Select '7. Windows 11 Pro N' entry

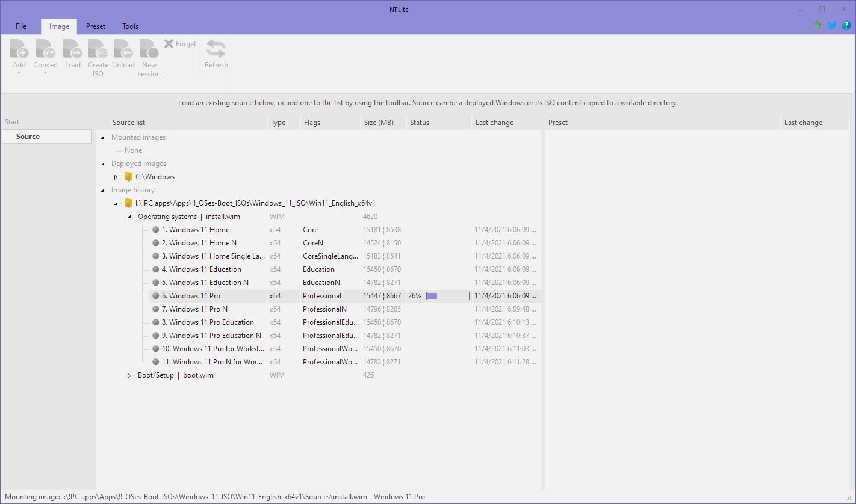click(194, 309)
